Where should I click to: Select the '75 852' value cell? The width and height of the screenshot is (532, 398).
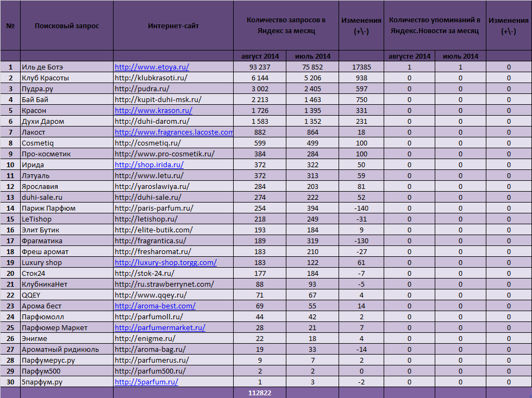tap(312, 67)
